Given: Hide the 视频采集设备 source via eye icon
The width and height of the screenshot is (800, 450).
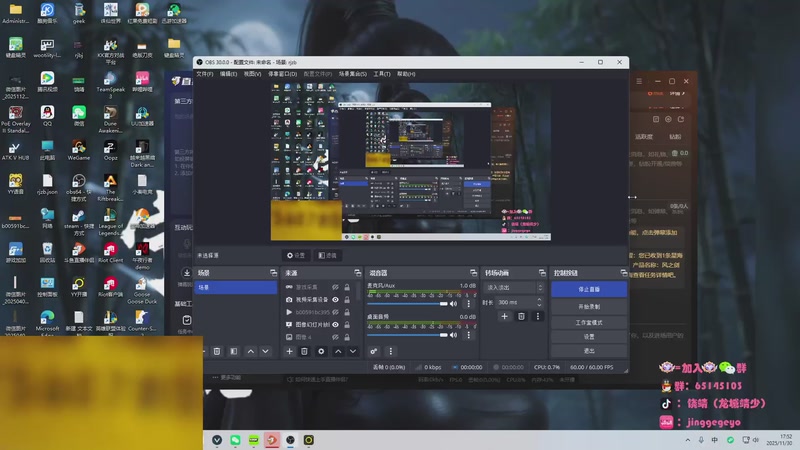Looking at the screenshot, I should 335,299.
